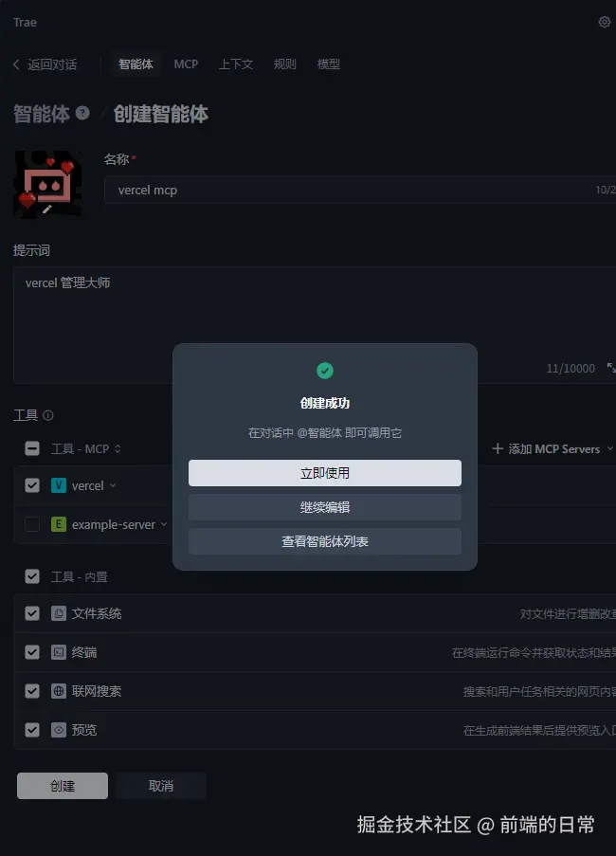
Task: Open settings via the gear icon
Action: pos(604,22)
